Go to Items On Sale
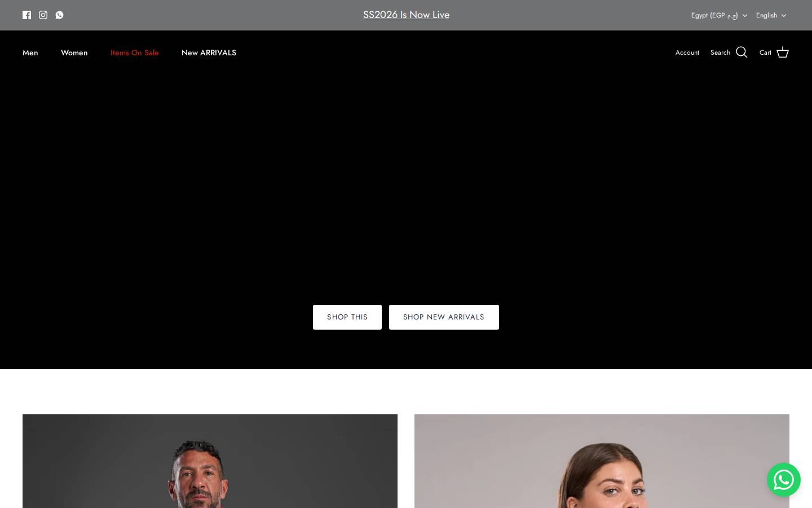The height and width of the screenshot is (508, 812). coord(135,52)
